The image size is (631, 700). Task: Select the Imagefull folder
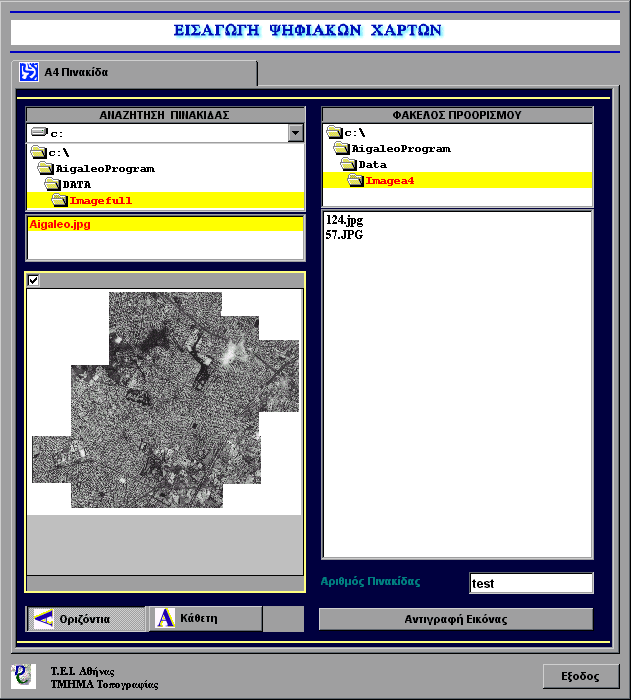pyautogui.click(x=165, y=200)
